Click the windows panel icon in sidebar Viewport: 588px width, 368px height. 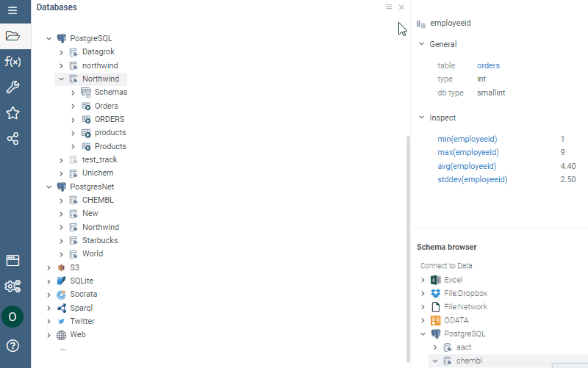(12, 260)
